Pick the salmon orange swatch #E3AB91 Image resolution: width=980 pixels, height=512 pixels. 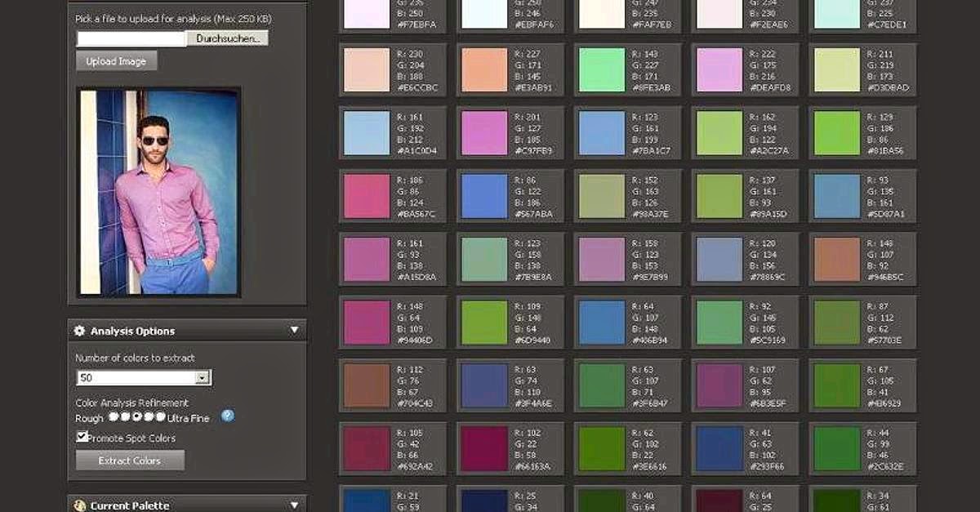coord(484,69)
